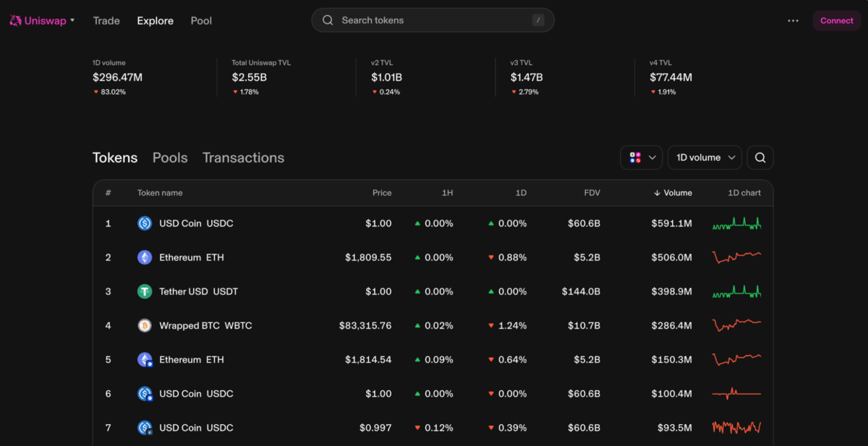Click the magnifier icon in the top search bar
This screenshot has width=868, height=446.
(x=328, y=20)
